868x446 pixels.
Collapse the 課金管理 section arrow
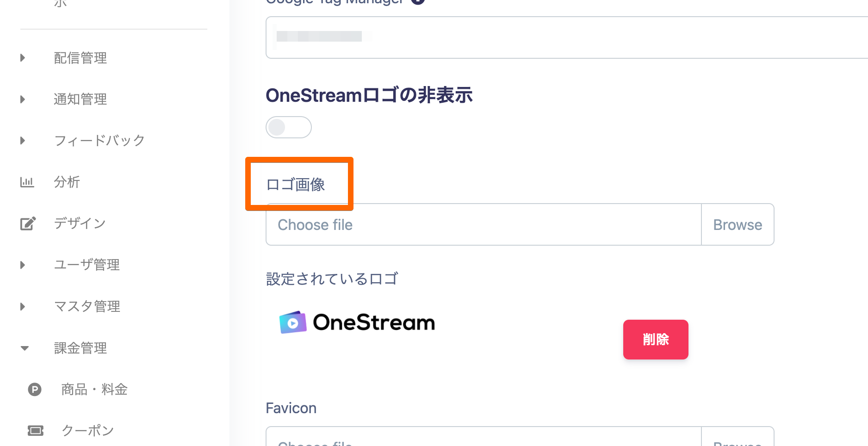[25, 348]
